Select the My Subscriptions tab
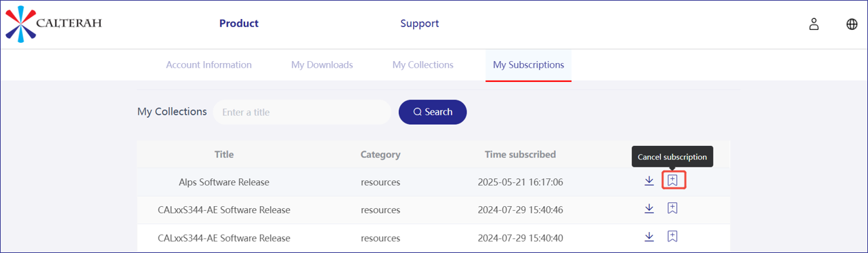868x253 pixels. (x=528, y=65)
